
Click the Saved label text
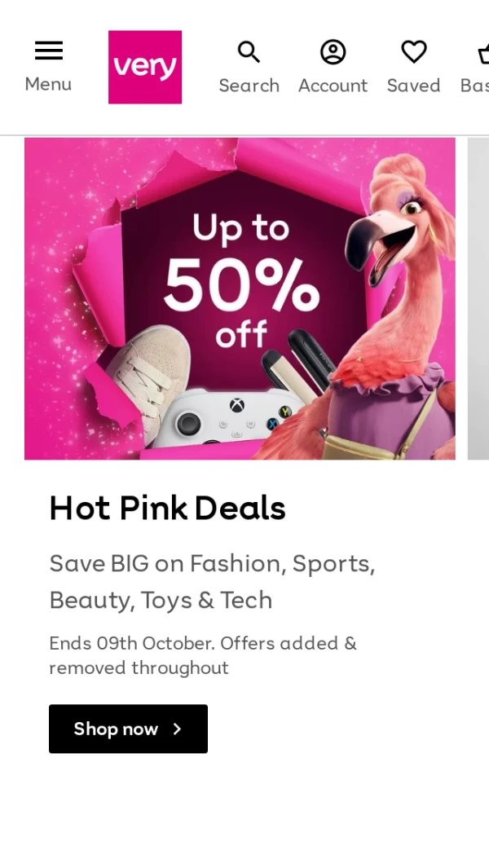click(414, 86)
